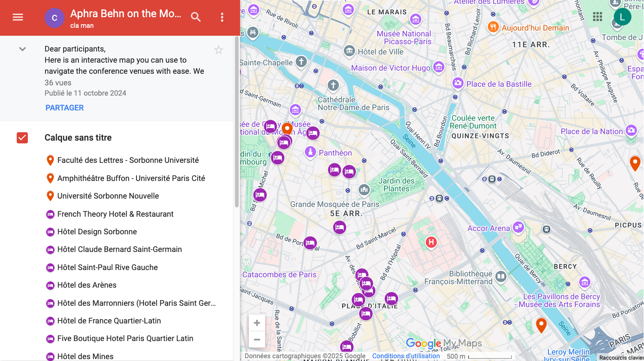The height and width of the screenshot is (361, 644).
Task: Click the purple hotel pin on Bd Saint-Michel
Action: point(260,195)
